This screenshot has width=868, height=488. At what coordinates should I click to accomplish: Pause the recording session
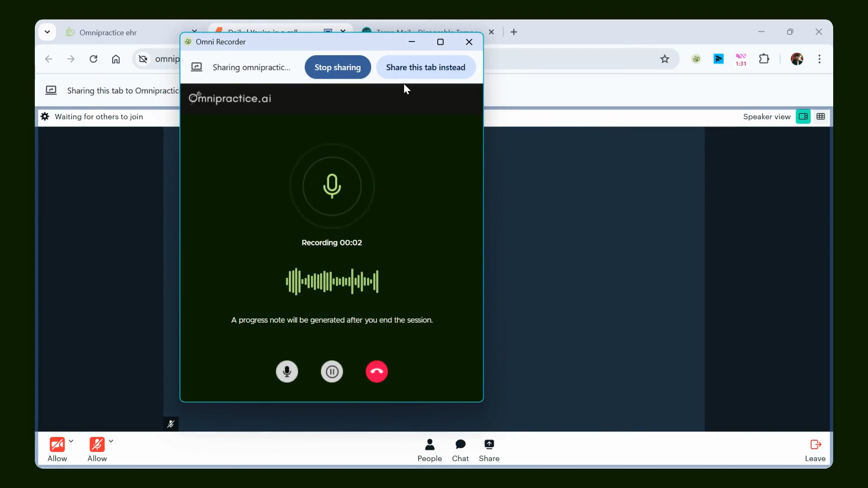pyautogui.click(x=332, y=371)
